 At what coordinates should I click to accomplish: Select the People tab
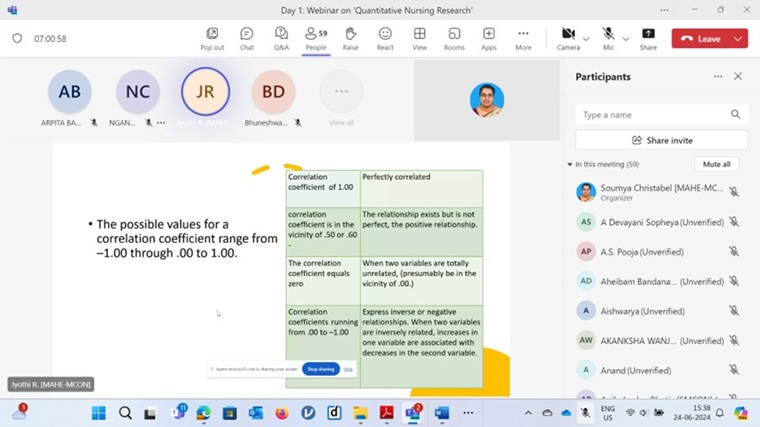[x=316, y=38]
